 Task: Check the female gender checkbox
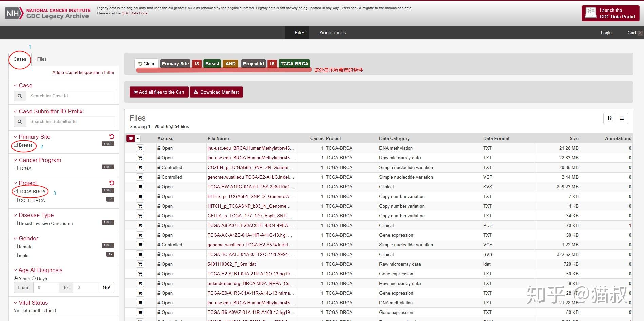(16, 247)
